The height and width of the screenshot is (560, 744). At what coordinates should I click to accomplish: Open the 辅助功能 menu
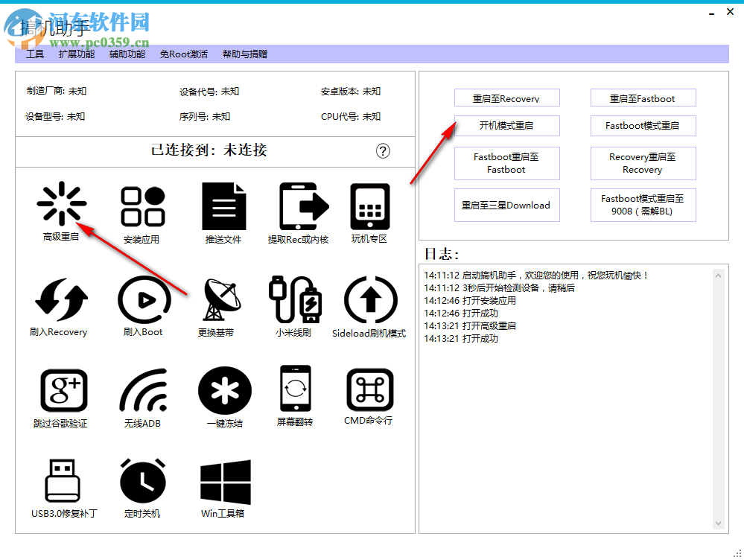(x=127, y=54)
